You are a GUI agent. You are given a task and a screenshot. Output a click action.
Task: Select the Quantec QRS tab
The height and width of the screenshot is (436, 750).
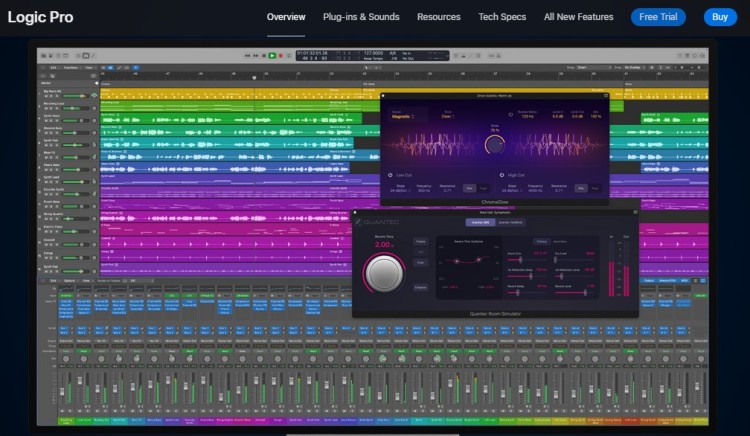point(481,222)
